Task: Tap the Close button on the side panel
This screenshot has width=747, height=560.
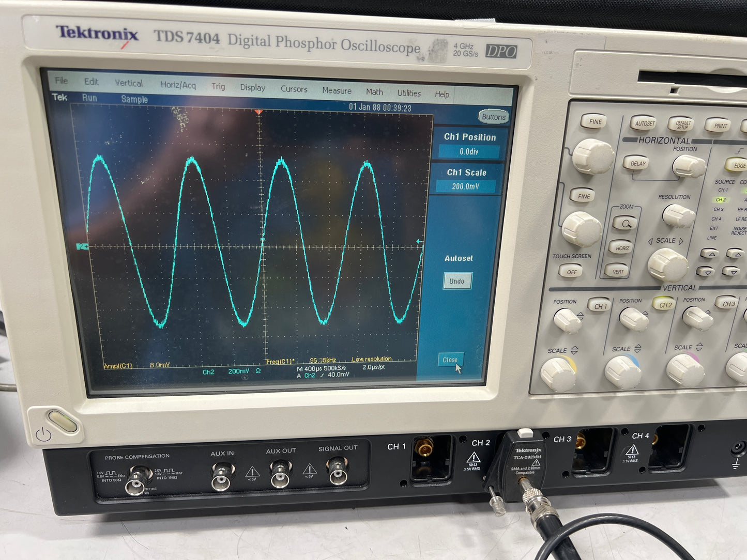Action: coord(450,360)
